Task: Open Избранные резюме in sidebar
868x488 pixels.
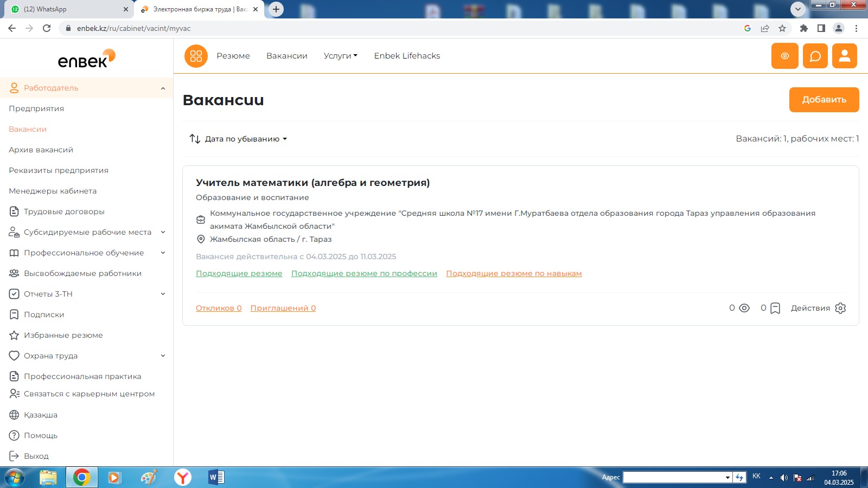Action: coord(63,335)
